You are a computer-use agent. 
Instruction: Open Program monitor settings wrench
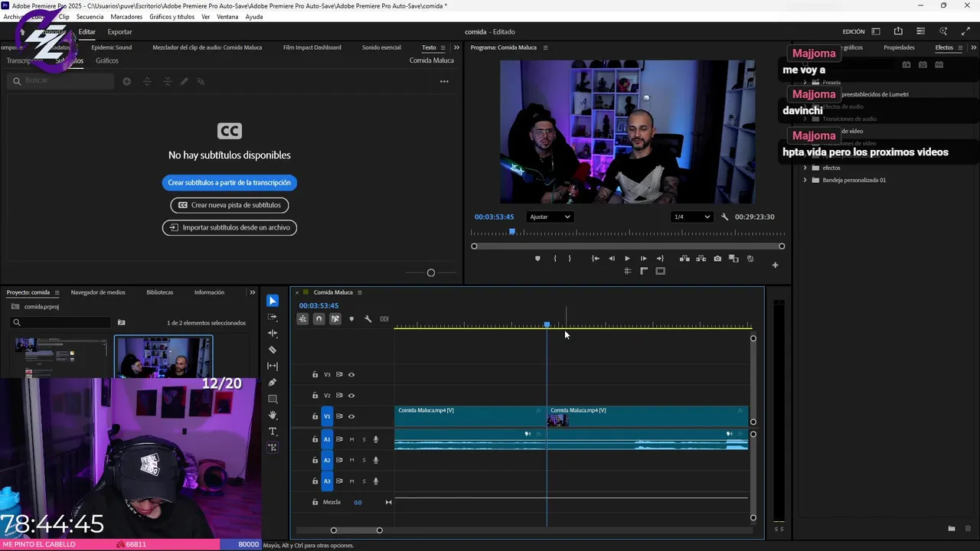click(725, 217)
